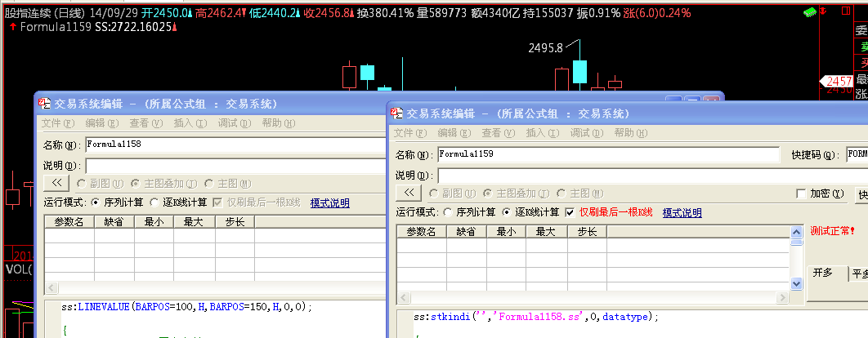868x338 pixels.
Task: Click 步长 column header in Formula1159 table
Action: pos(588,232)
